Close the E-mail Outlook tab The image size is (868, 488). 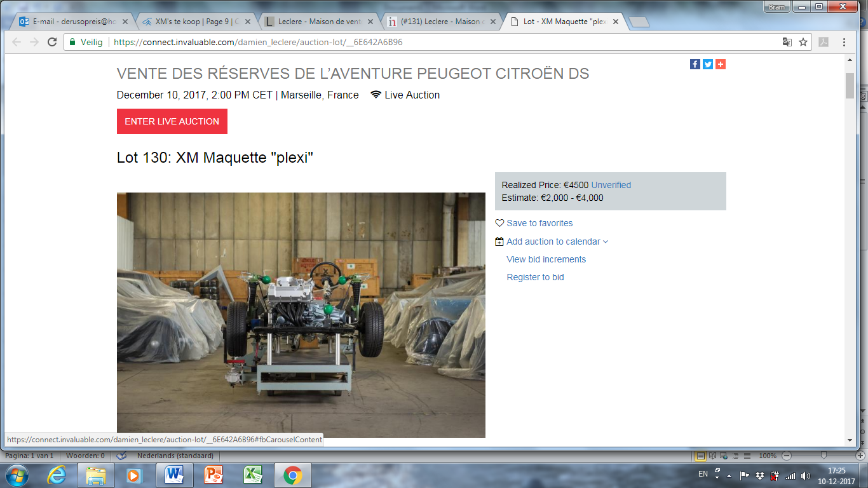click(x=125, y=22)
